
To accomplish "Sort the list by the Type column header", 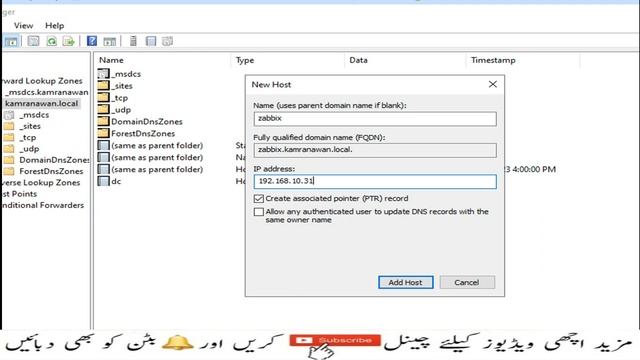I will 244,60.
